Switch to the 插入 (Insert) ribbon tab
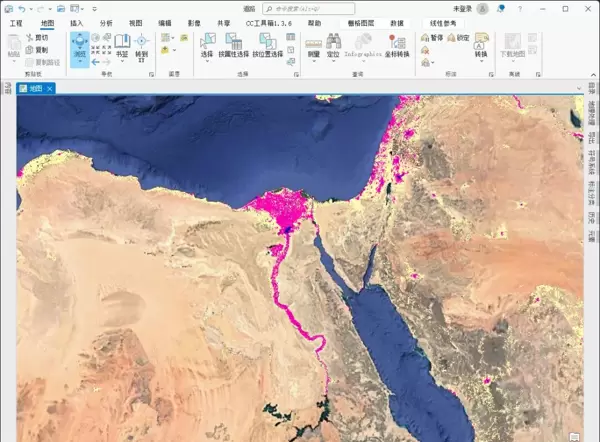The width and height of the screenshot is (600, 442). pyautogui.click(x=77, y=22)
